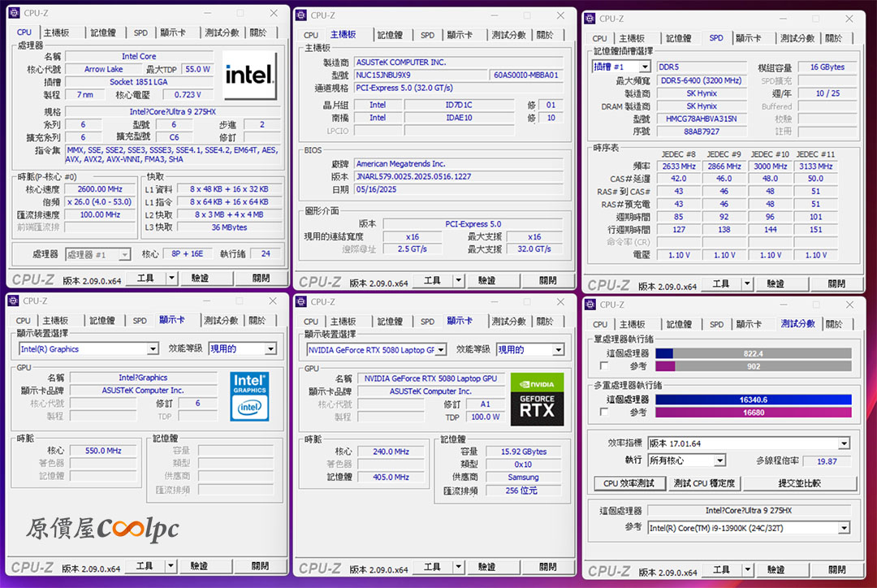Click the 8P + 16E cores value
Image resolution: width=877 pixels, height=588 pixels.
coord(188,253)
